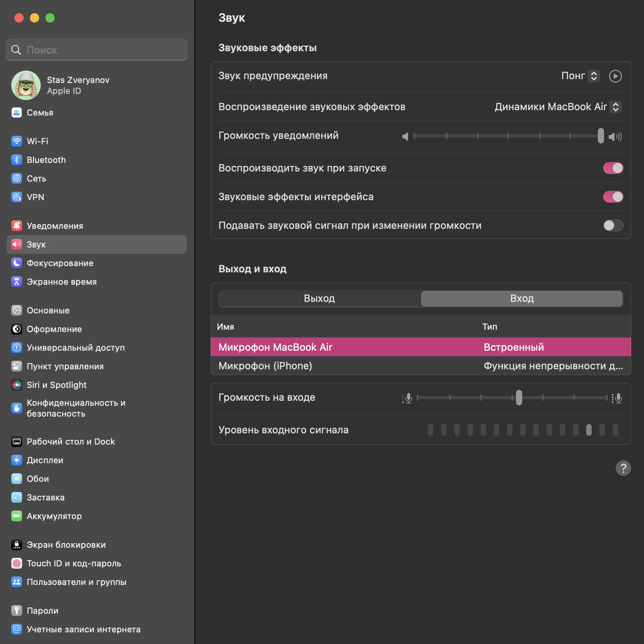Click the green zoom window button

pyautogui.click(x=50, y=18)
